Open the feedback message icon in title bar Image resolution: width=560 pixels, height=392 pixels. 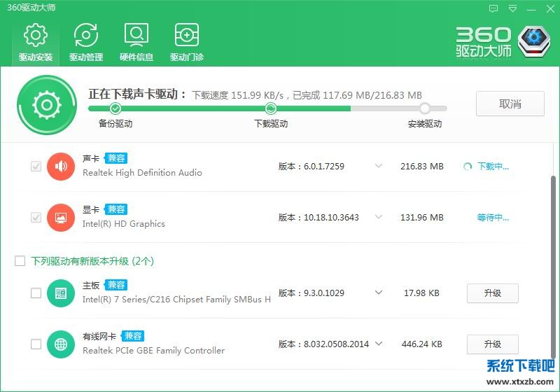click(x=494, y=8)
